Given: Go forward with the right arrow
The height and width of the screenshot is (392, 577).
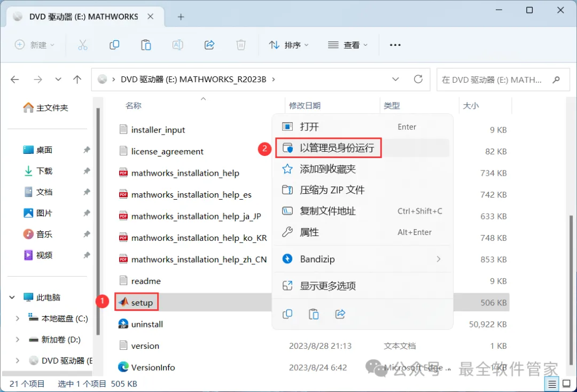Looking at the screenshot, I should pyautogui.click(x=38, y=80).
